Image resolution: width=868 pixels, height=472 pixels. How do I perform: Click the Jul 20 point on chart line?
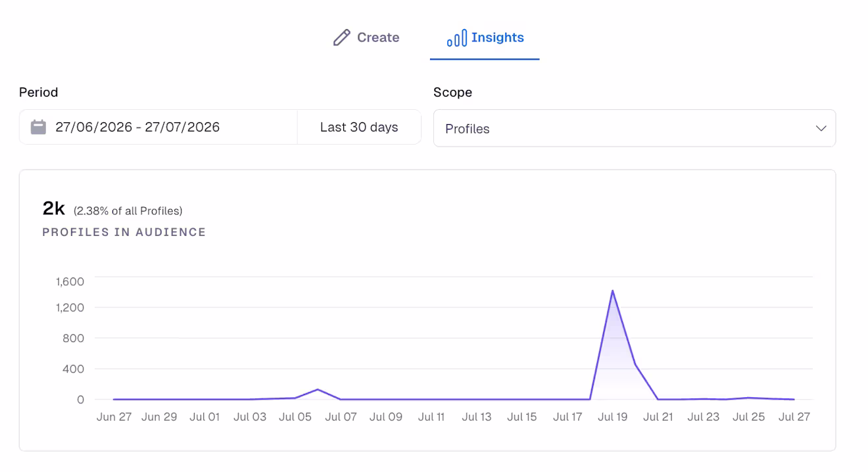tap(635, 364)
